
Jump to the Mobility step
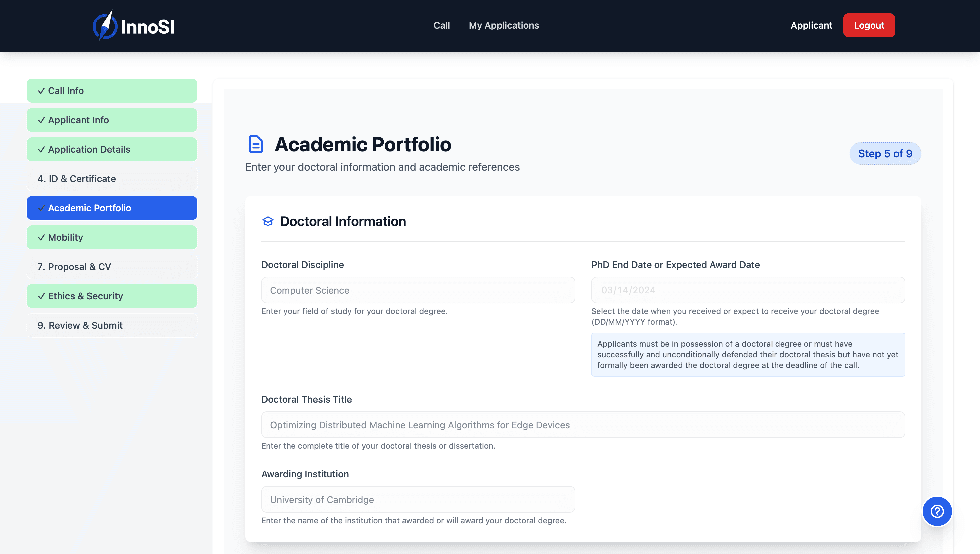pyautogui.click(x=112, y=237)
